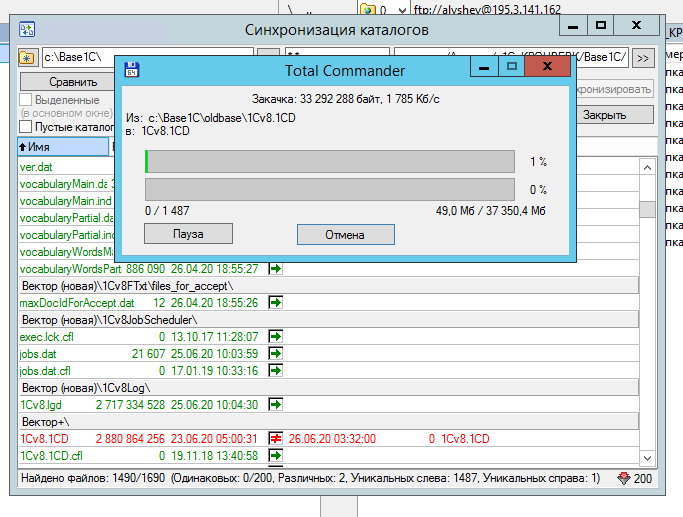Click copy arrow for jobs.dat.cfl row

[x=275, y=371]
